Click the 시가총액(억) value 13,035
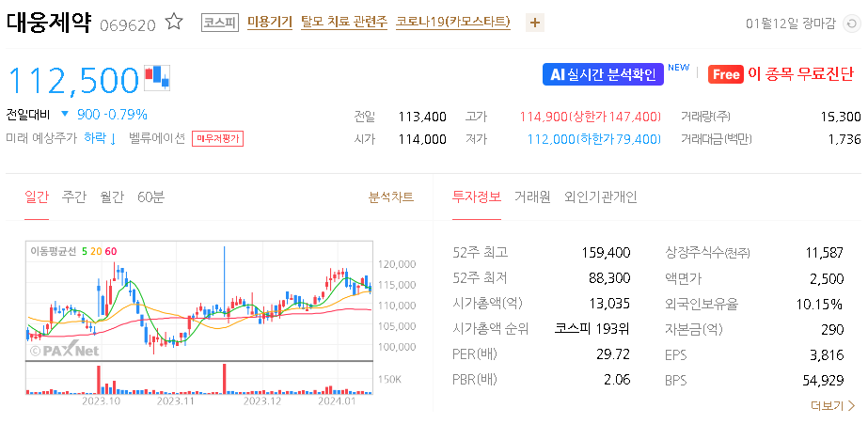868x424 pixels. pos(609,304)
